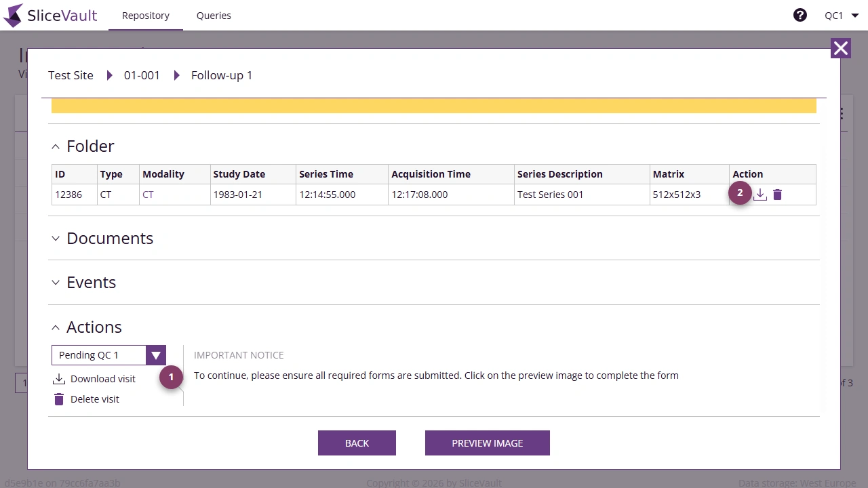Open the CT modality link in the table

tap(148, 195)
